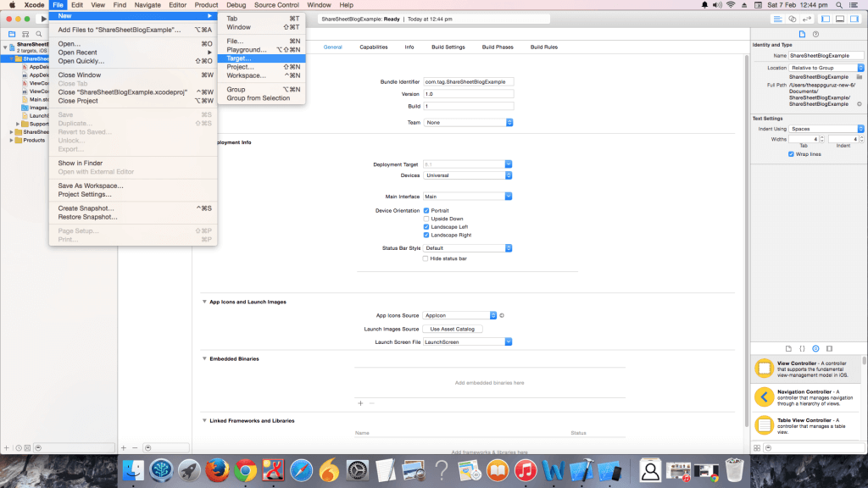Open the Symbol navigator icon

(x=25, y=34)
